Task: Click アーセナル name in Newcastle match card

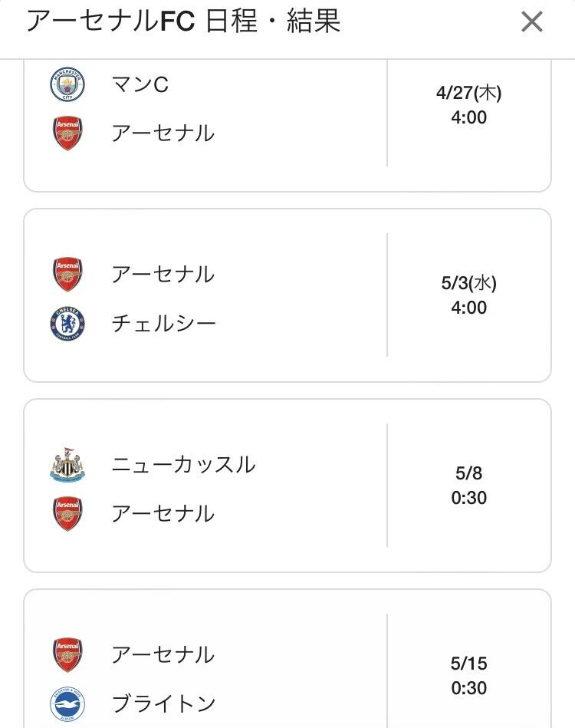Action: point(163,513)
